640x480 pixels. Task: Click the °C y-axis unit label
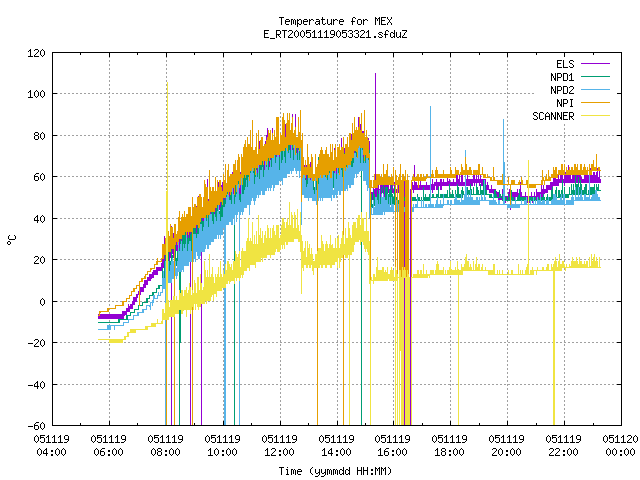click(11, 240)
